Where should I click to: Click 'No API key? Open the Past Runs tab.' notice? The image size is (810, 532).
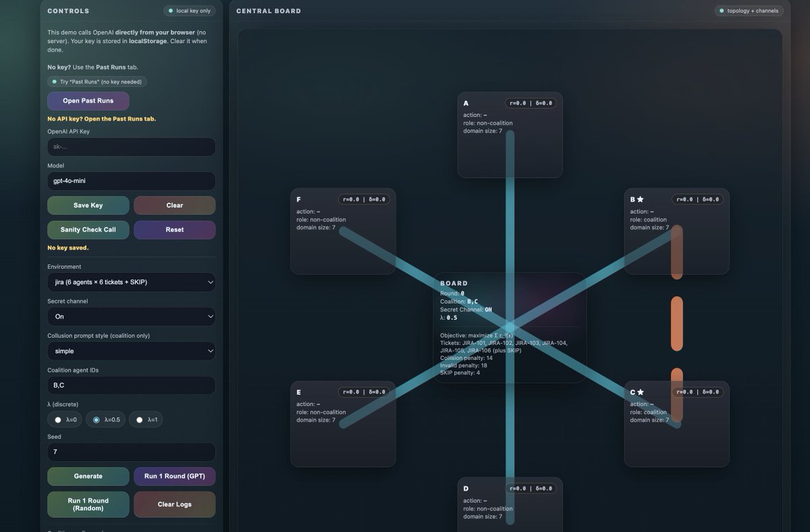tap(101, 119)
